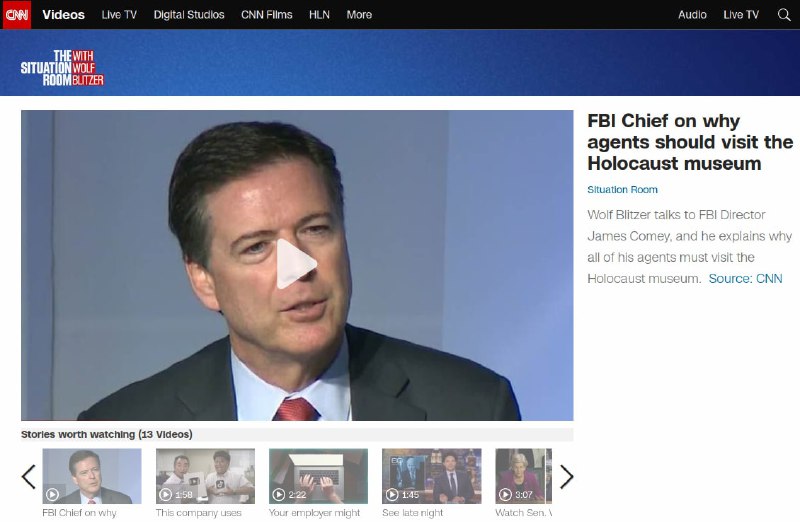Viewport: 800px width, 522px height.
Task: Click the See late night caption
Action: [x=412, y=513]
